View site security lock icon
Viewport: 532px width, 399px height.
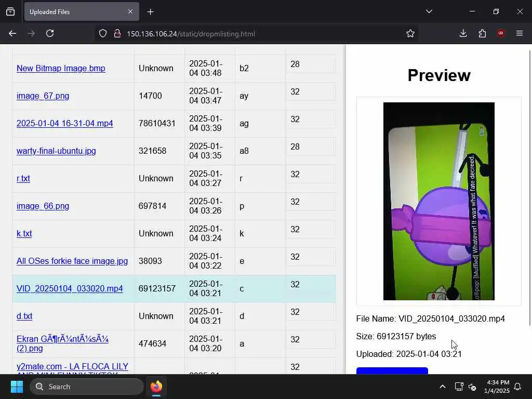(x=117, y=34)
